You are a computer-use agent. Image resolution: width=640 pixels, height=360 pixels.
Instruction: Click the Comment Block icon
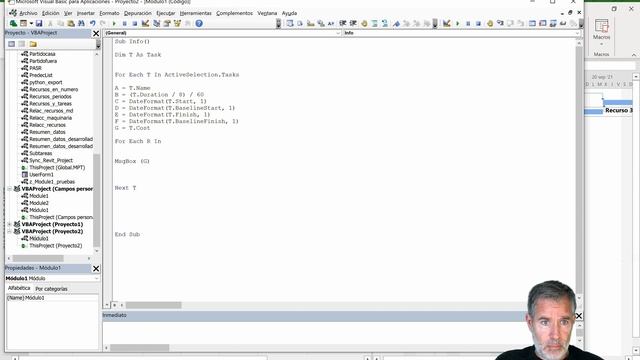coord(374,23)
